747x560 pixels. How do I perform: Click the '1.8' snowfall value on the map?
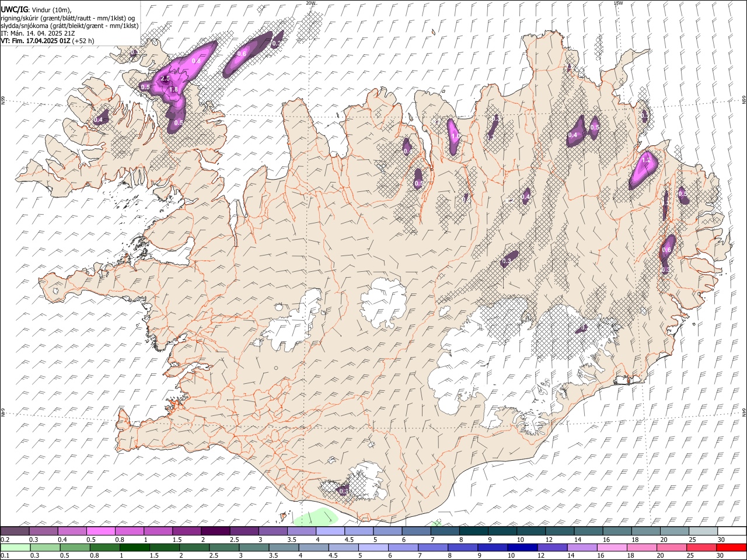point(173,89)
